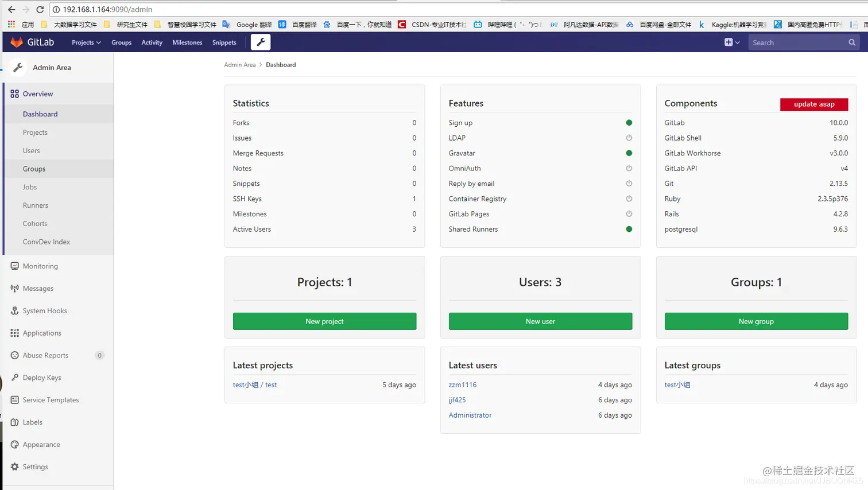The width and height of the screenshot is (868, 490).
Task: Click the browser forward arrow
Action: pos(26,9)
